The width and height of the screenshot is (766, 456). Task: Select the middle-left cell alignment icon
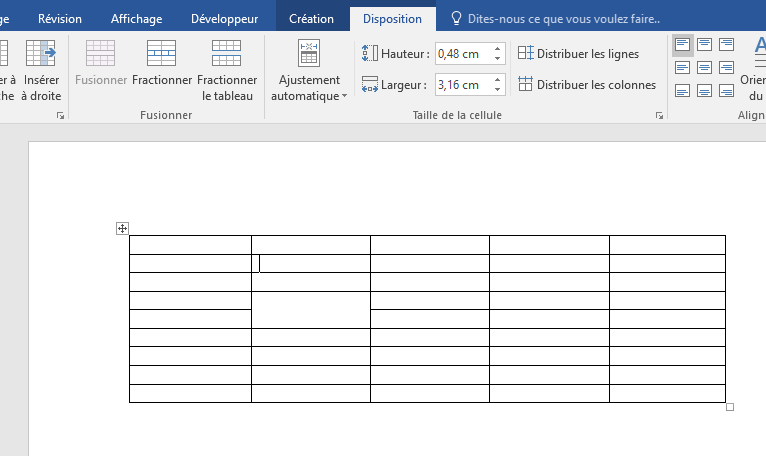(x=682, y=68)
